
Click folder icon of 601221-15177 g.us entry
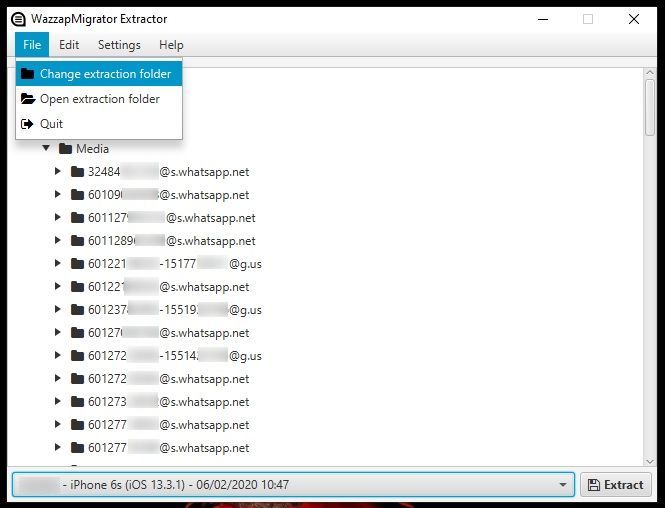coord(77,263)
